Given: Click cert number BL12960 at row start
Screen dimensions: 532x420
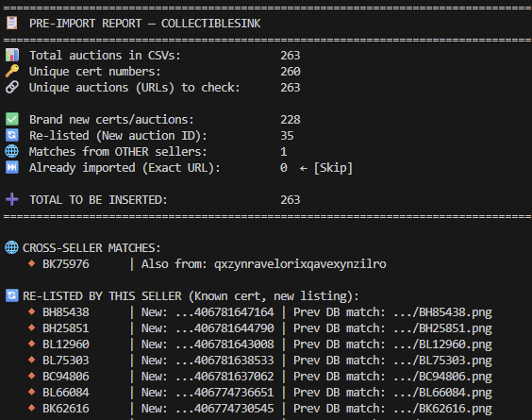Looking at the screenshot, I should pos(66,344).
